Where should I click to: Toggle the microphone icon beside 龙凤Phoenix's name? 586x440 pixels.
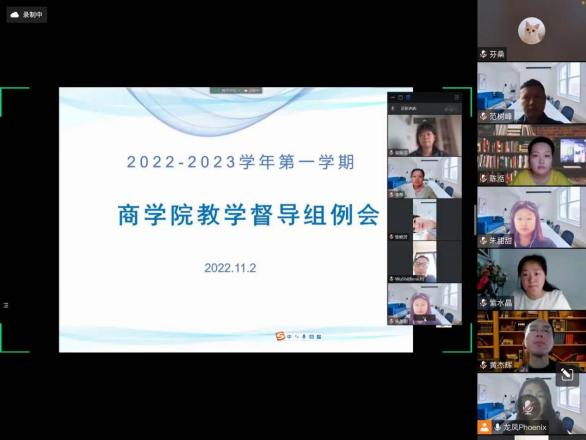(497, 427)
